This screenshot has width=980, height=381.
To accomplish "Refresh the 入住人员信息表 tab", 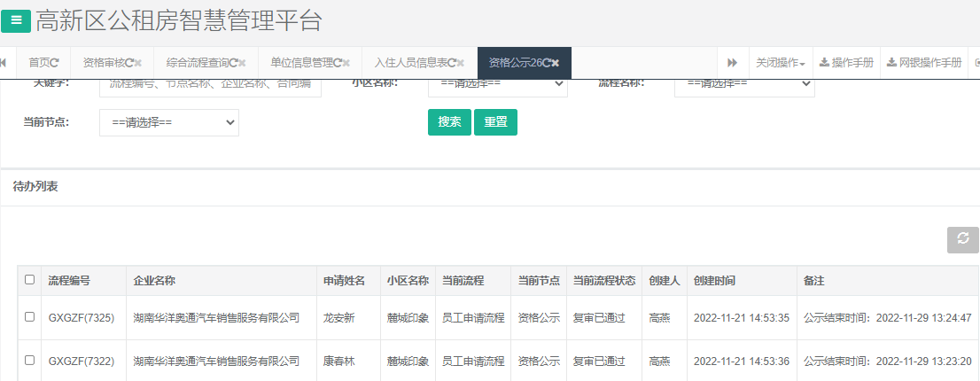I will (x=450, y=63).
